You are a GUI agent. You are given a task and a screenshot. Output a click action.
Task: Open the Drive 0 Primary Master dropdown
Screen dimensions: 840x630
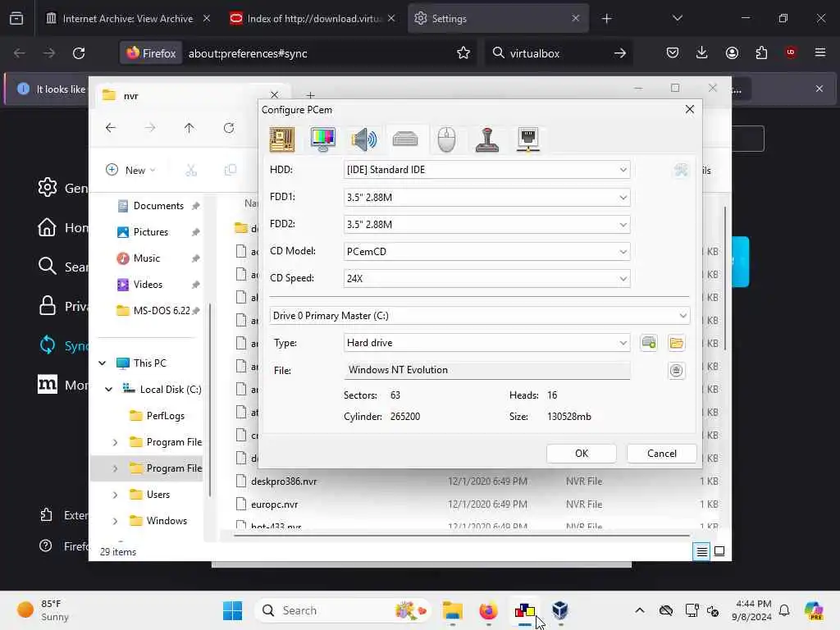click(479, 316)
